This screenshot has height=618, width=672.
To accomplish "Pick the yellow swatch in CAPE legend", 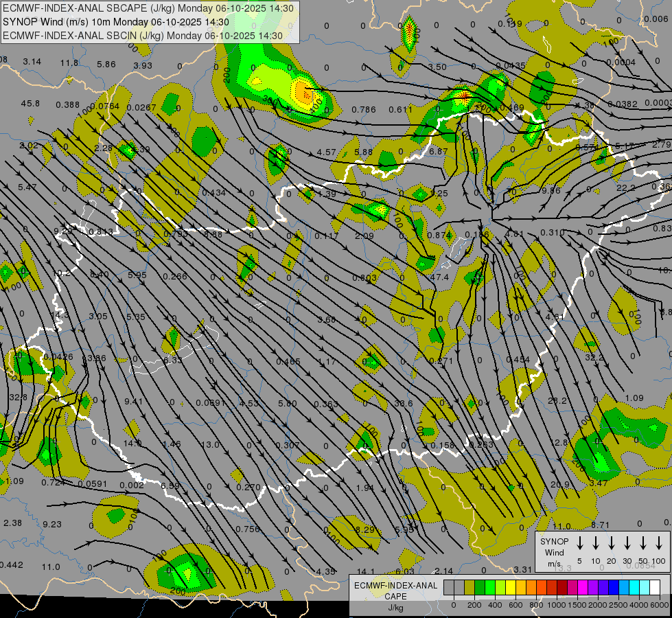I will tap(511, 587).
